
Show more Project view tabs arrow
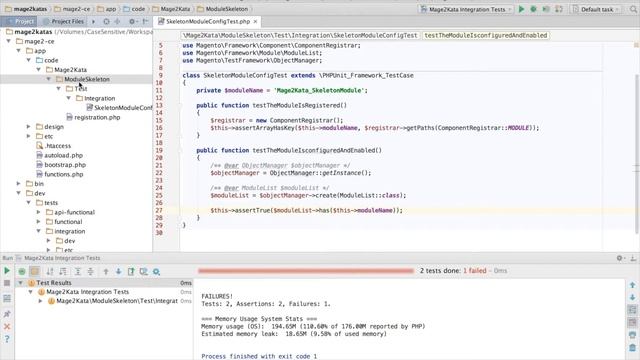pos(93,21)
